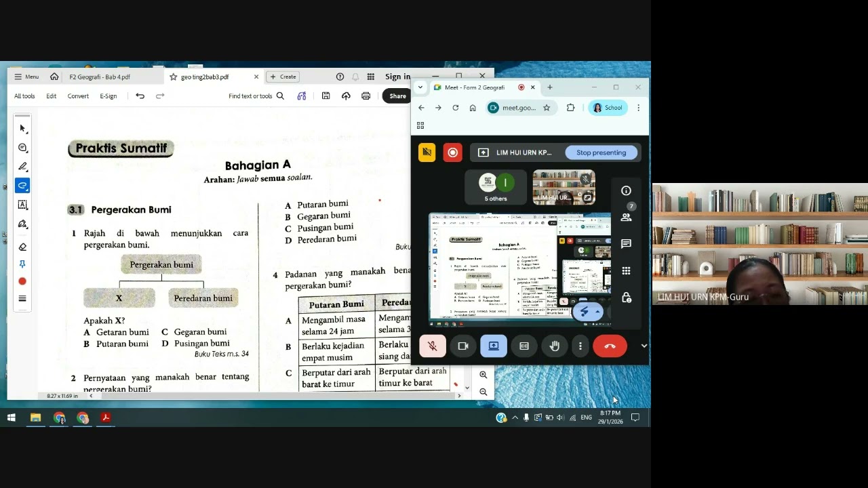Expand the Chrome tab search dropdown
The image size is (868, 488).
(420, 87)
